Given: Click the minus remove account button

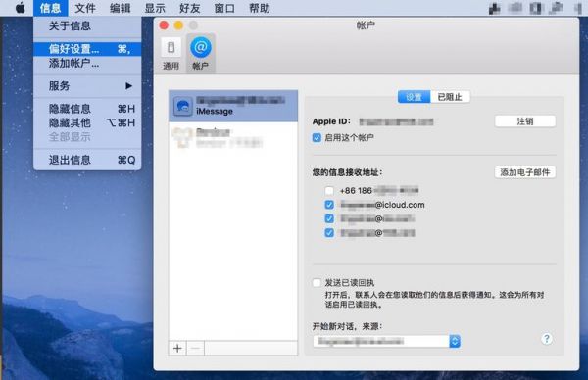Looking at the screenshot, I should tap(195, 348).
